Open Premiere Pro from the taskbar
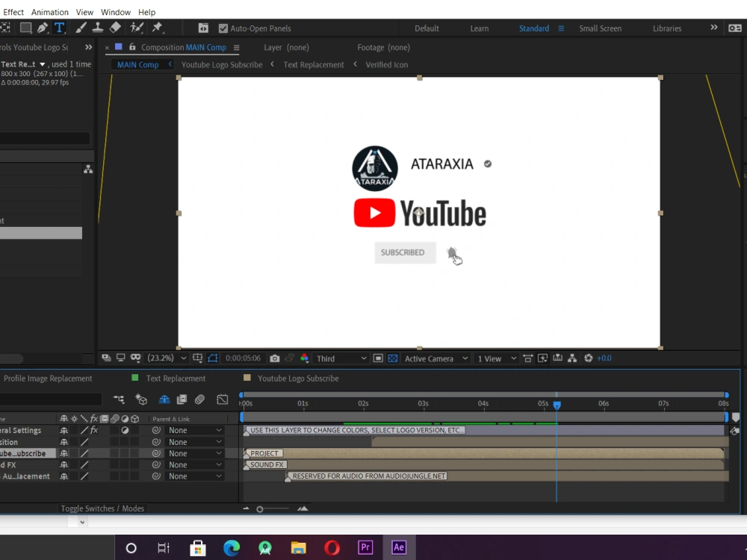This screenshot has width=747, height=560. [365, 547]
